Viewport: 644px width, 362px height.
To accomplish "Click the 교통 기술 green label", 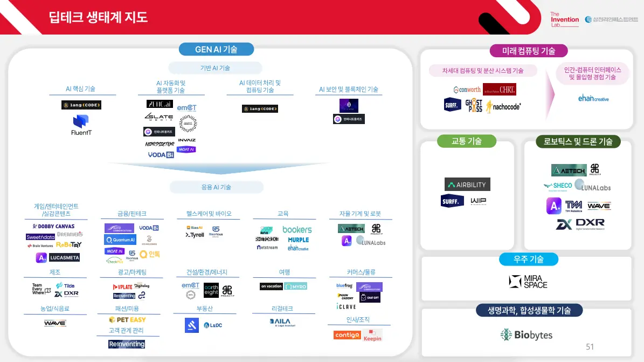I will point(467,141).
